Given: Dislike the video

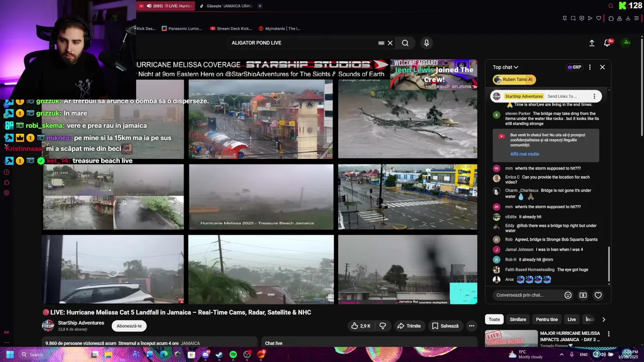Looking at the screenshot, I should [x=383, y=326].
